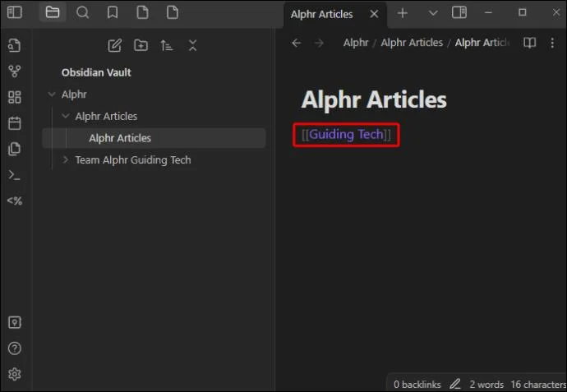Collapse the Alphr Articles folder chevron
Screen dimensions: 567x392
tap(66, 116)
